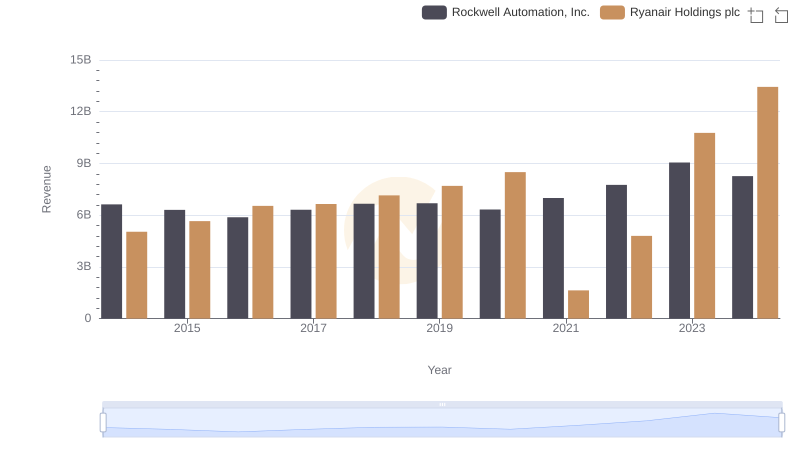Screen dimensions: 800x461
Task: Click the 3B y-axis label
Action: pyautogui.click(x=84, y=266)
